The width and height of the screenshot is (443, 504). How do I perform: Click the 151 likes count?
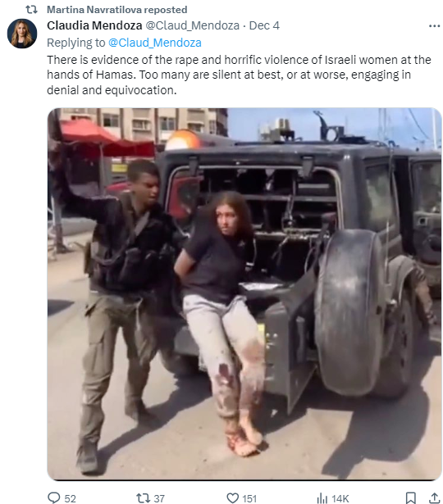[249, 498]
